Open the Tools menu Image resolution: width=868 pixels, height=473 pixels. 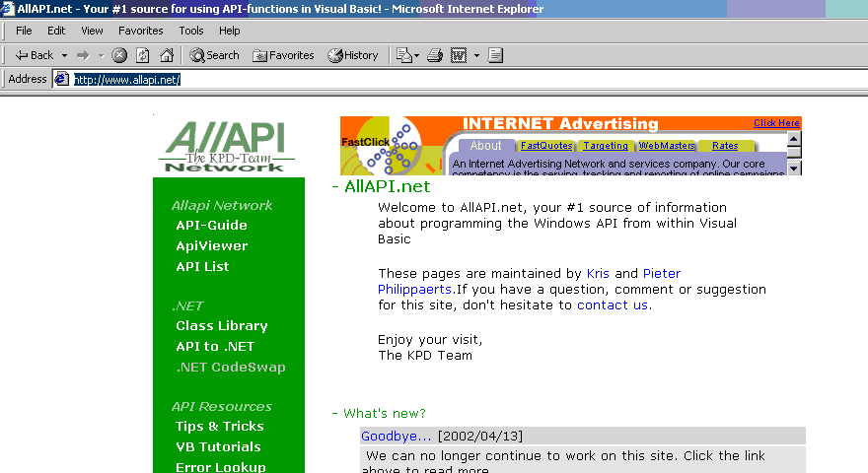click(x=191, y=31)
